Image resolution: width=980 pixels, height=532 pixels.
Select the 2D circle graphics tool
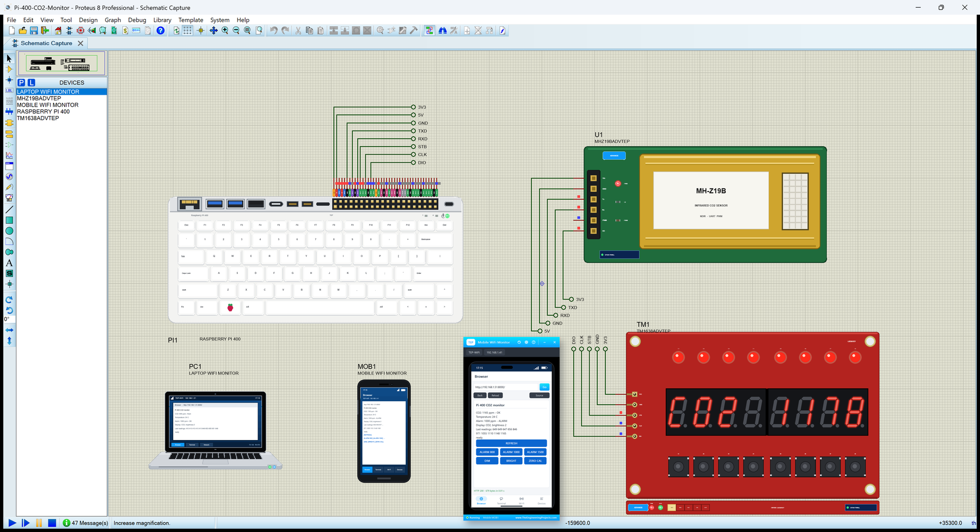[x=9, y=231]
